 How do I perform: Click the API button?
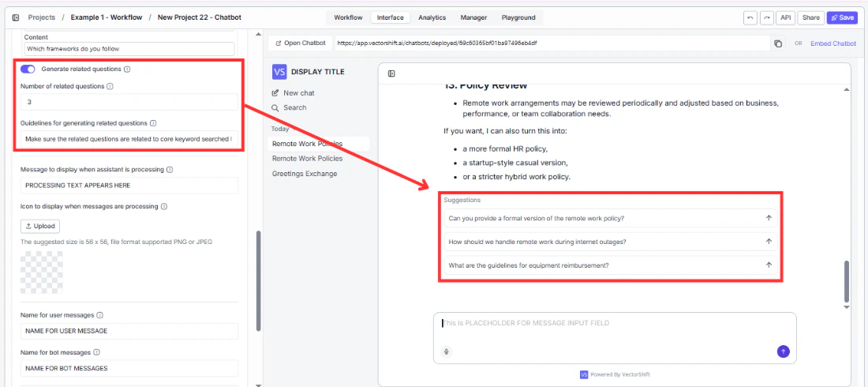tap(785, 17)
